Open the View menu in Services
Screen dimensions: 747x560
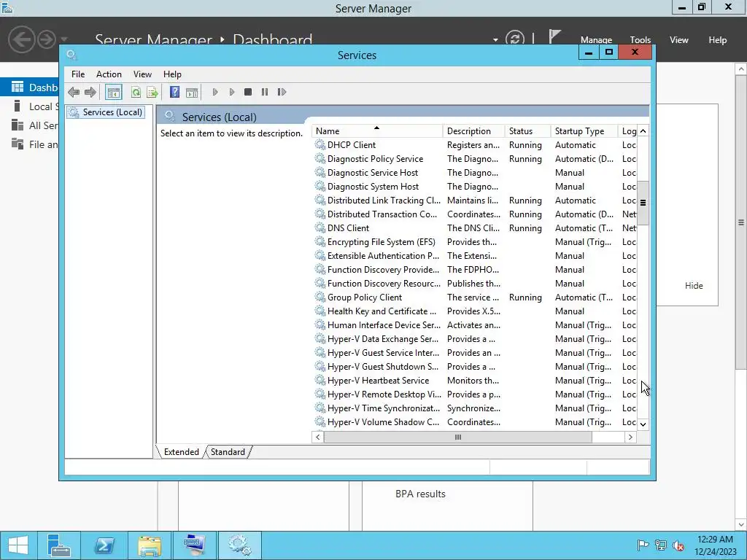tap(142, 74)
